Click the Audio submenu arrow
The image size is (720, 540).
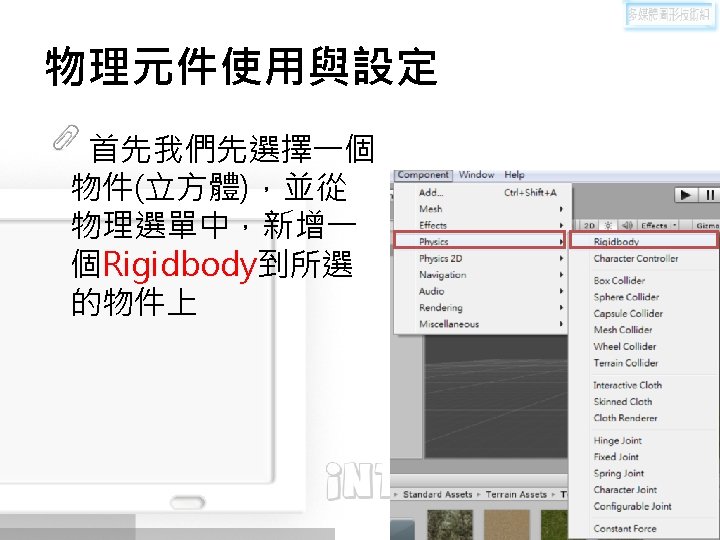(x=561, y=291)
